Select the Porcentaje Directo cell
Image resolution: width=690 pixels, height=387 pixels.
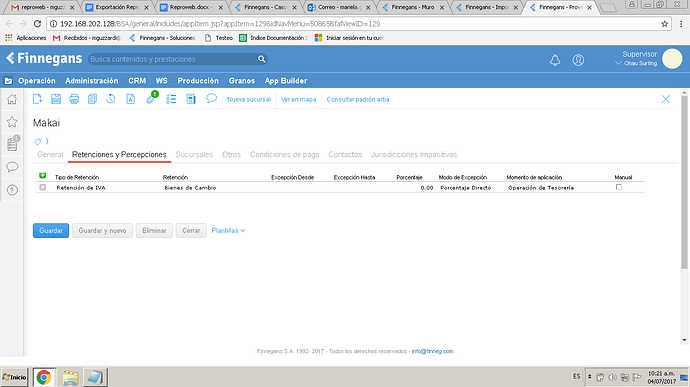pyautogui.click(x=466, y=188)
